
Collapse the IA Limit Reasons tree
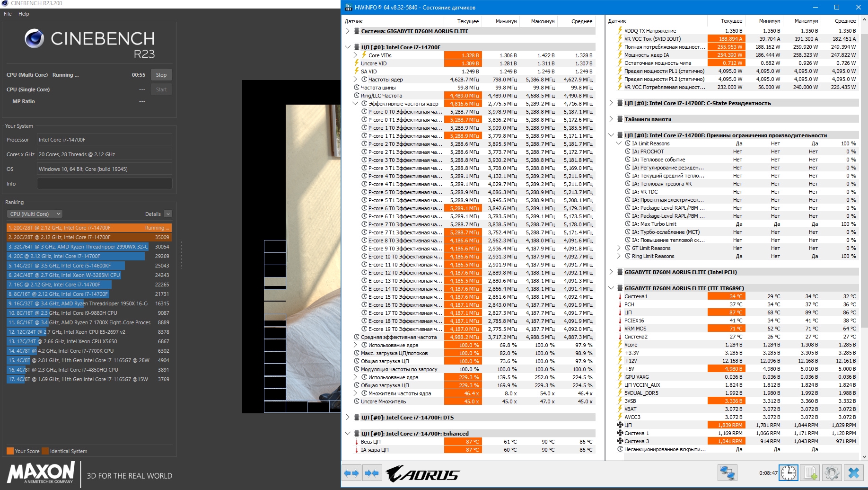pyautogui.click(x=619, y=143)
